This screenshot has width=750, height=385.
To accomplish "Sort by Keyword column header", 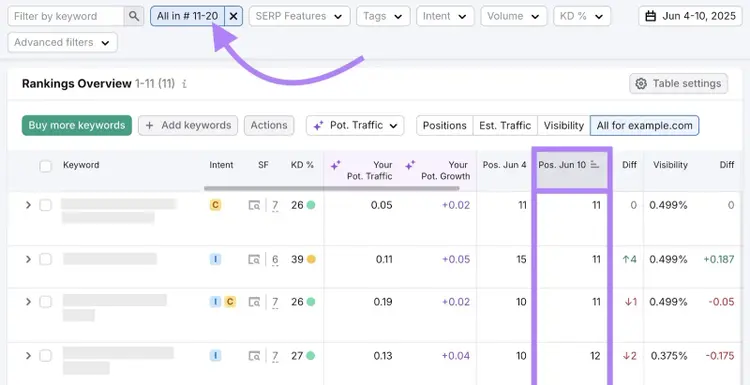I will click(x=81, y=165).
